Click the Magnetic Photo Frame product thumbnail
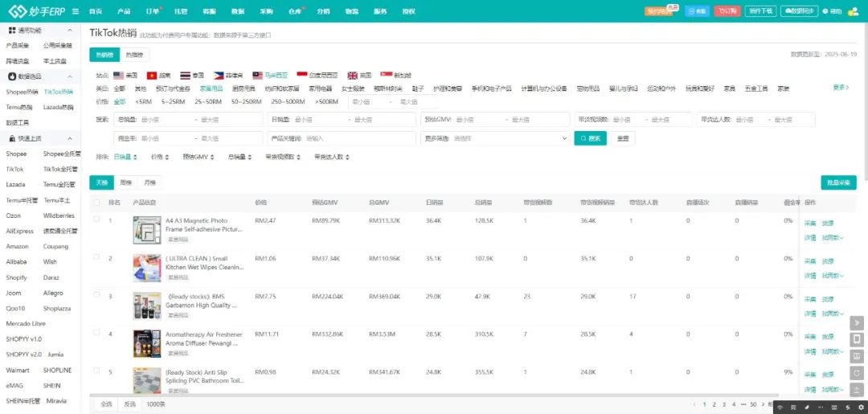This screenshot has height=414, width=868. click(x=147, y=230)
